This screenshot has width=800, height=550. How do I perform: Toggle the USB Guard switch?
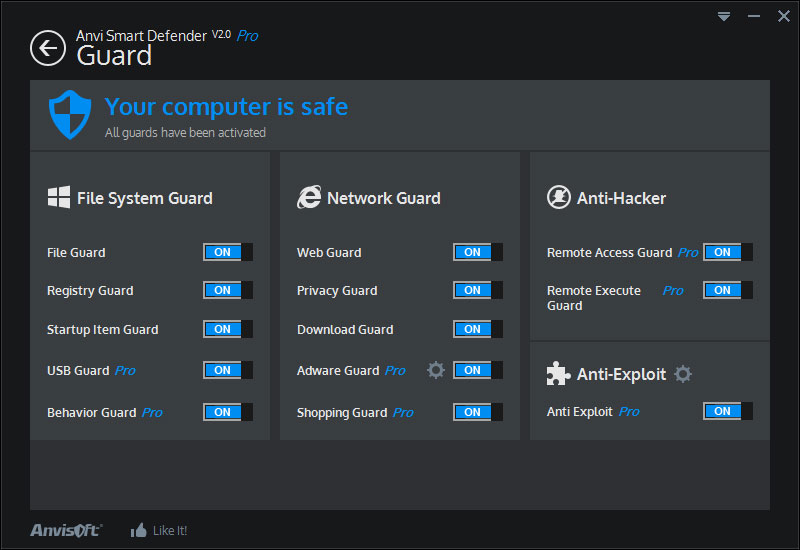228,370
